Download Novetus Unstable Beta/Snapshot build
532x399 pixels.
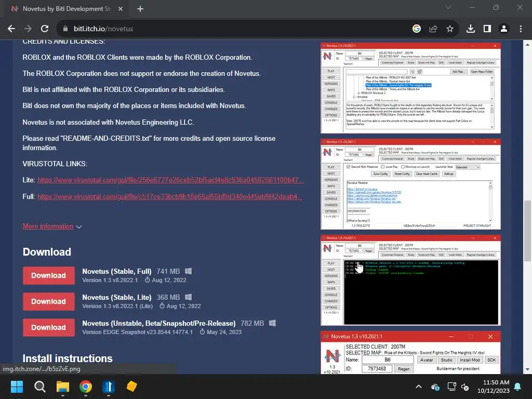pyautogui.click(x=48, y=327)
